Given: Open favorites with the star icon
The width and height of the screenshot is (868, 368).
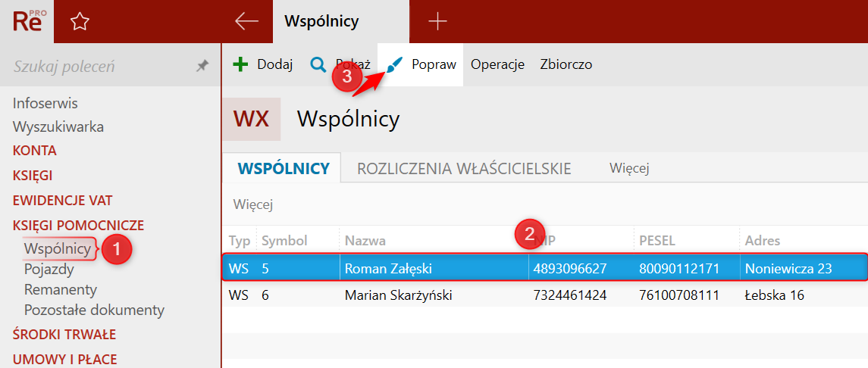Looking at the screenshot, I should (x=80, y=21).
